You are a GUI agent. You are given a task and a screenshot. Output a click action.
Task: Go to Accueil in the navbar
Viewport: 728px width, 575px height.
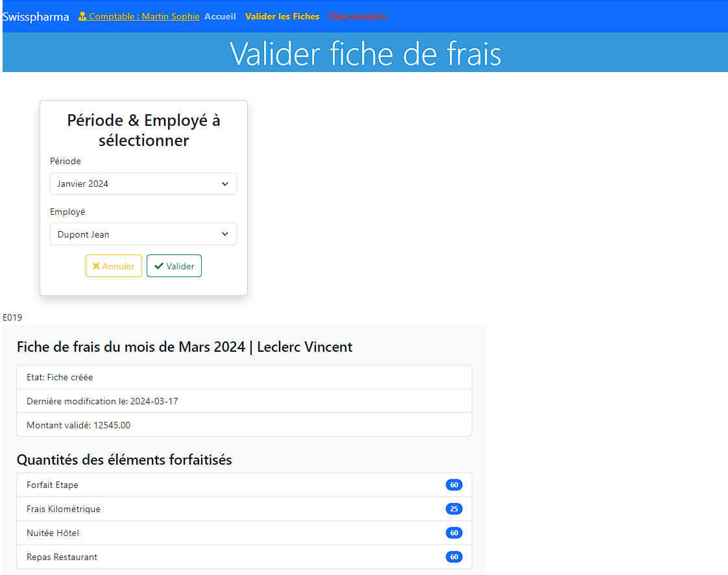[220, 16]
